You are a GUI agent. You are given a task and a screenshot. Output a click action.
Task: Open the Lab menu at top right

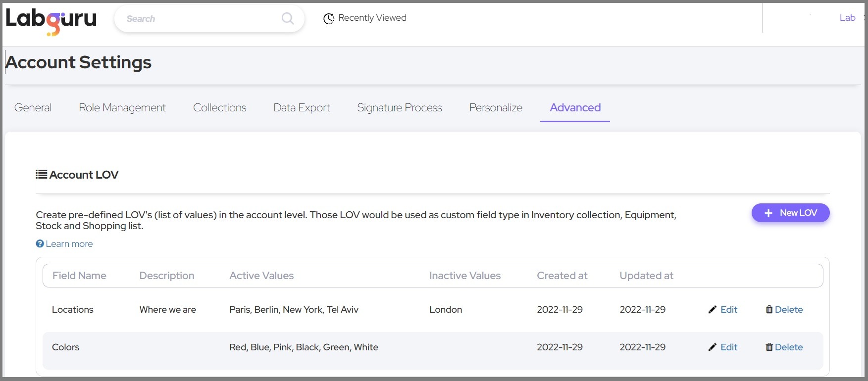pos(847,18)
